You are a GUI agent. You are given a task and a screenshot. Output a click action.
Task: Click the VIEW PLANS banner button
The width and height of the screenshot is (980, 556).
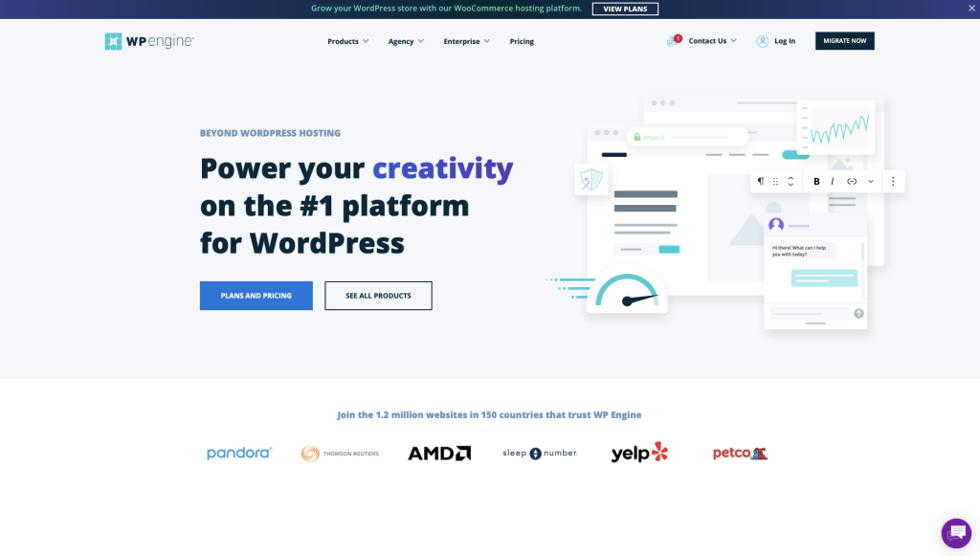click(x=625, y=9)
